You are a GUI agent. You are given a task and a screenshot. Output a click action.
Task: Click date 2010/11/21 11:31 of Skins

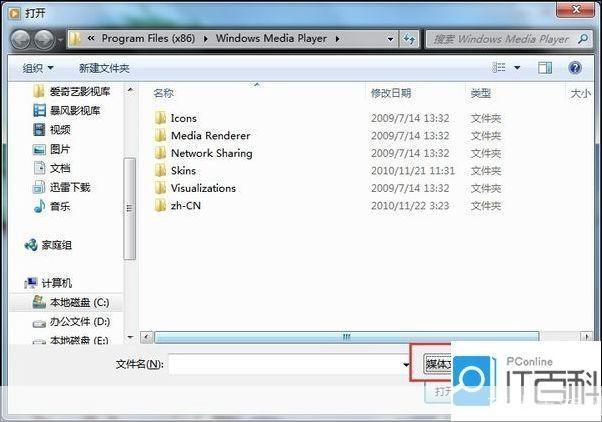413,171
